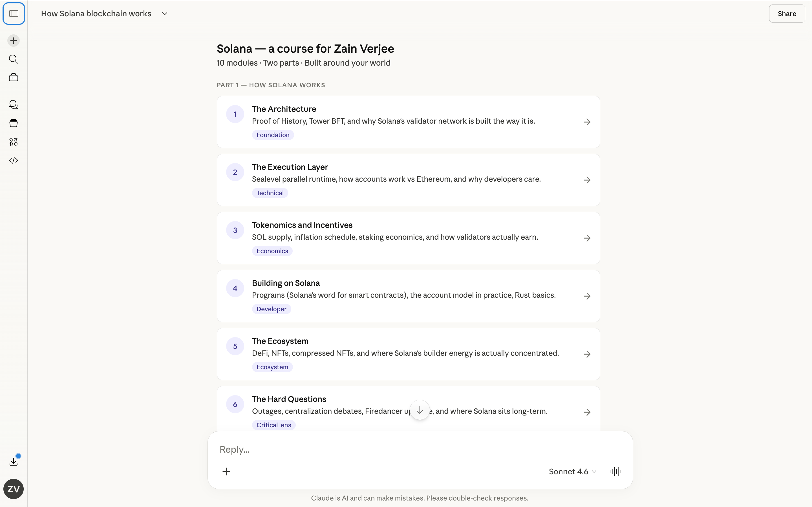The image size is (812, 507).
Task: Open the search magnifier icon
Action: pos(14,59)
